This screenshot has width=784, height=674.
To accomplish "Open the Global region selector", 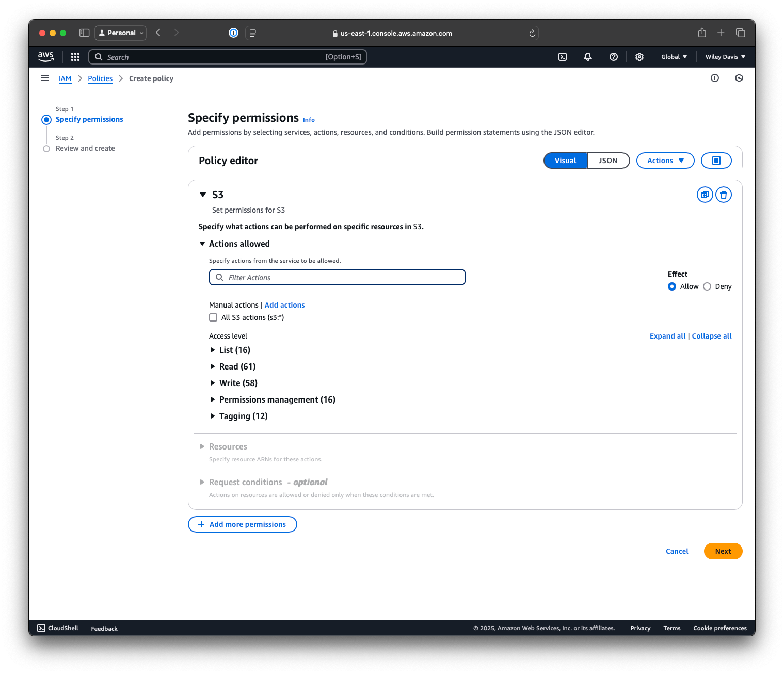I will coord(674,57).
